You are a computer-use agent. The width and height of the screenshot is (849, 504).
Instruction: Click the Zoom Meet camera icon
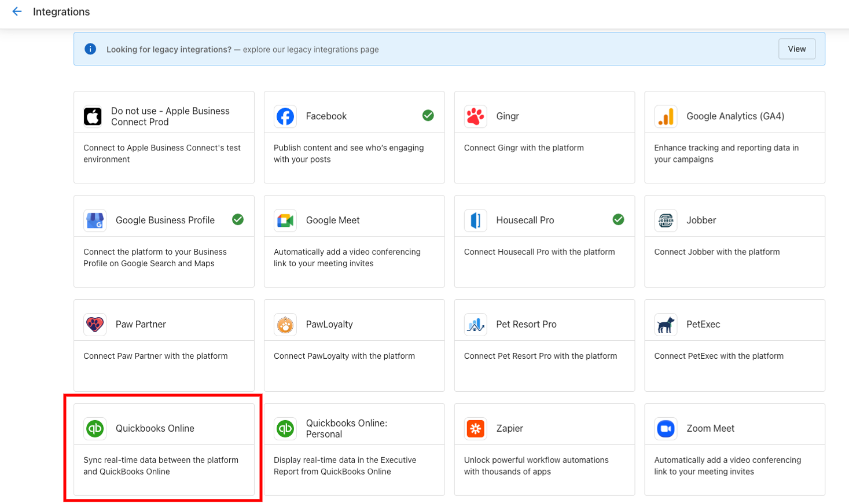666,429
